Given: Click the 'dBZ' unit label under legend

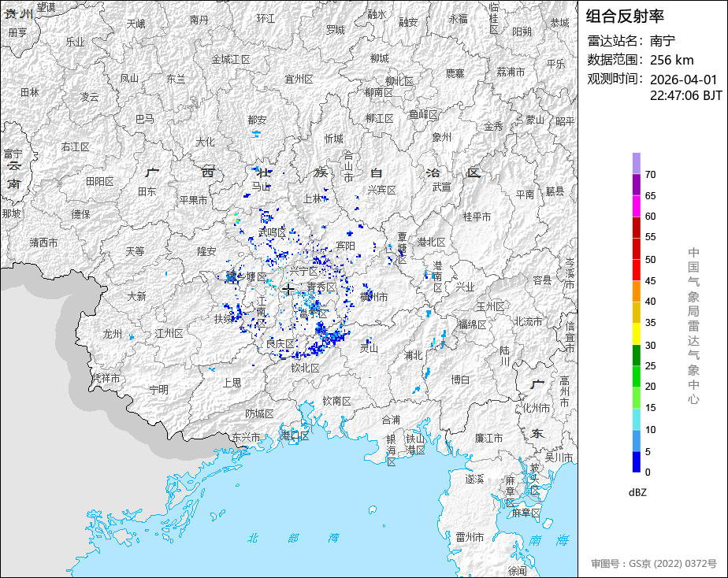Looking at the screenshot, I should tap(637, 492).
